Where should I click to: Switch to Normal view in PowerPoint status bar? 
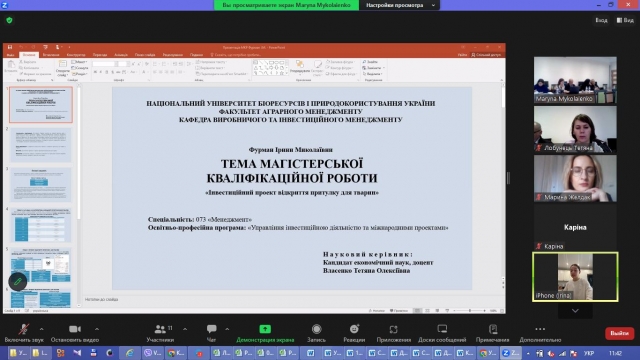click(417, 311)
